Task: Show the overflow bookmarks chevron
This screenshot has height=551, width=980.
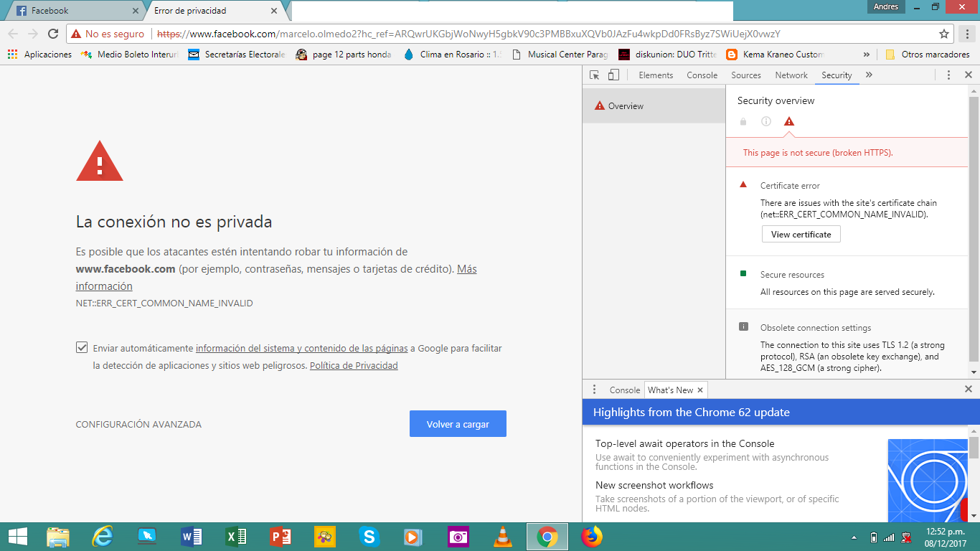Action: (x=867, y=55)
